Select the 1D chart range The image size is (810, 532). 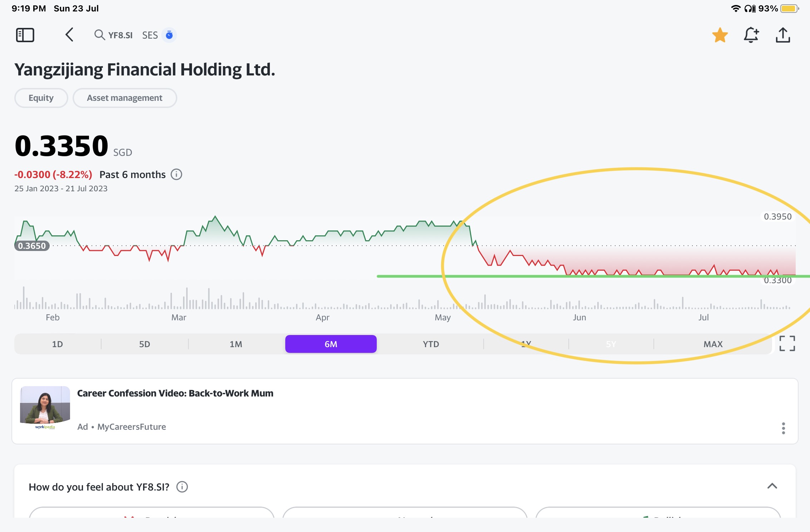(58, 344)
